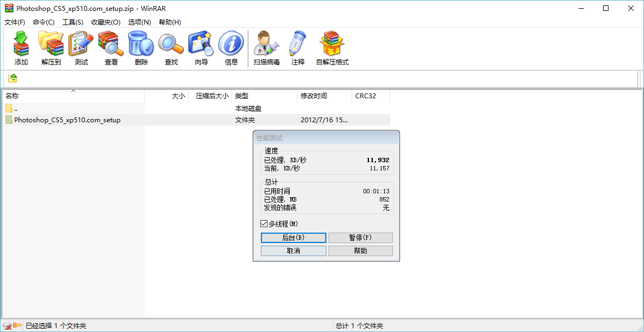Viewport: 644px width, 332px height.
Task: Sort by 压缩后大小 column header
Action: coord(210,96)
